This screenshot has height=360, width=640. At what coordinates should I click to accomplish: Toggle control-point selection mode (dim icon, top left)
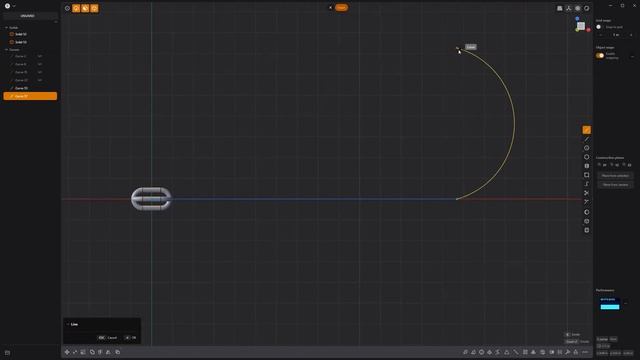point(67,8)
